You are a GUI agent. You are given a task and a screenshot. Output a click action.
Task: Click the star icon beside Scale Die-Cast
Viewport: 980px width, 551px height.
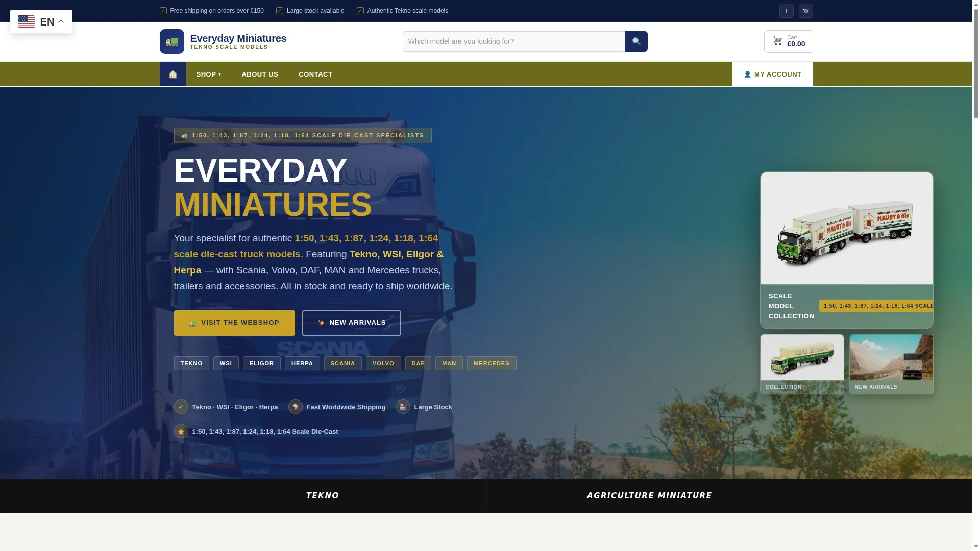(x=181, y=431)
